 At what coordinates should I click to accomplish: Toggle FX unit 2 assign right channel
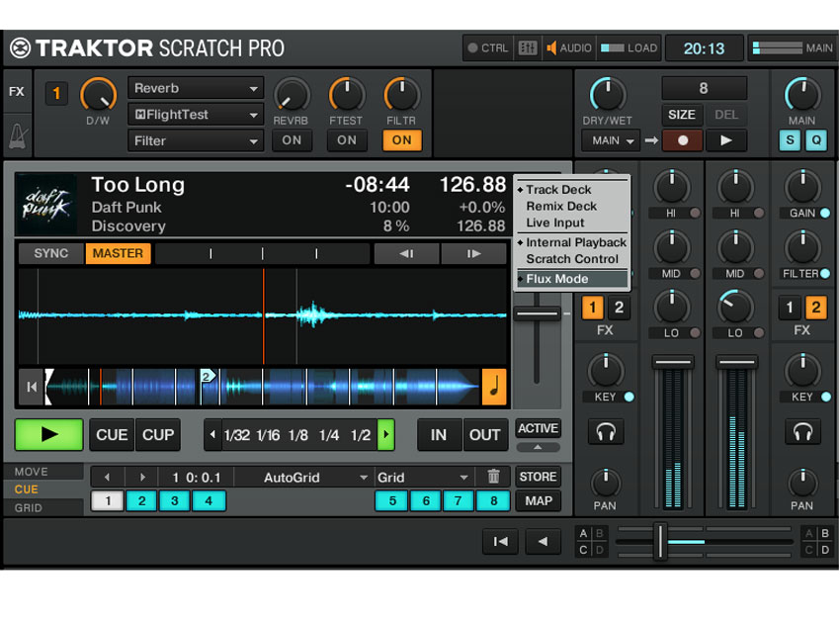(816, 308)
